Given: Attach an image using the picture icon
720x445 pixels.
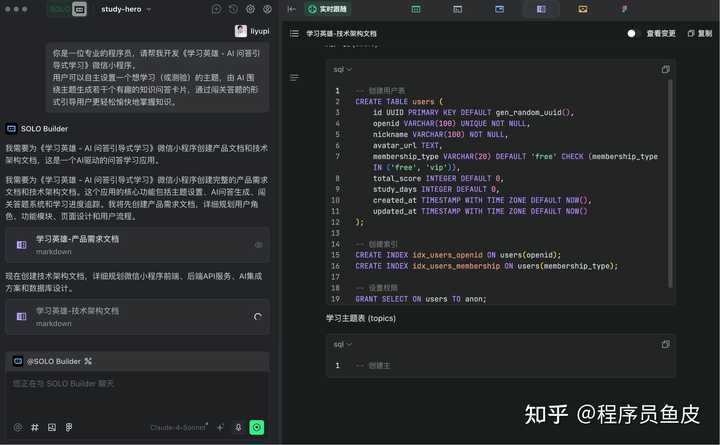Looking at the screenshot, I should (52, 427).
